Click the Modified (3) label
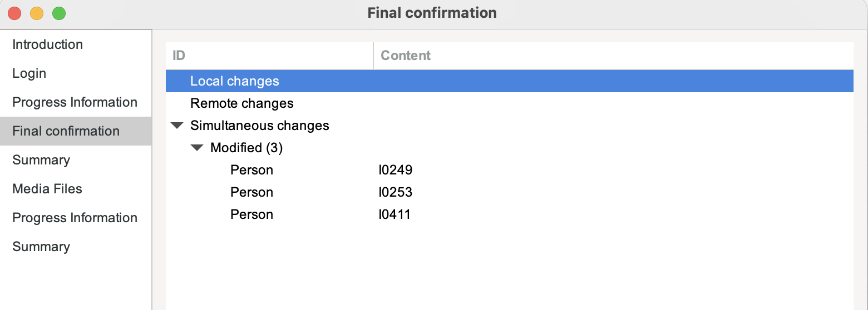 246,148
